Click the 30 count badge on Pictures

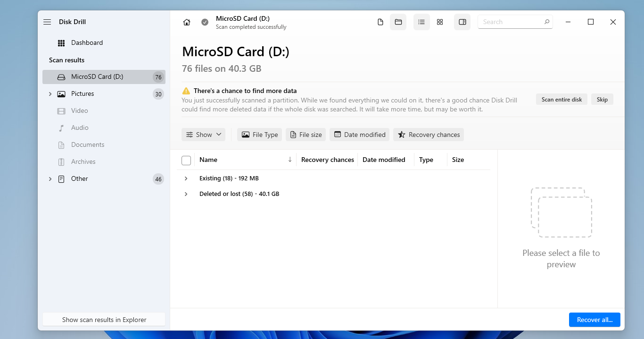(x=158, y=94)
